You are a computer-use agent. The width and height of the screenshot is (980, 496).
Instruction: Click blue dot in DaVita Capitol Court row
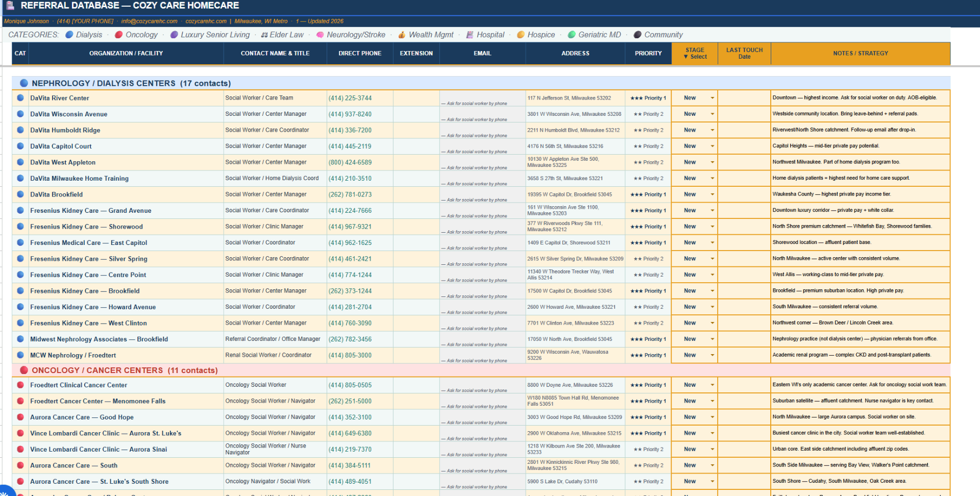pyautogui.click(x=20, y=146)
